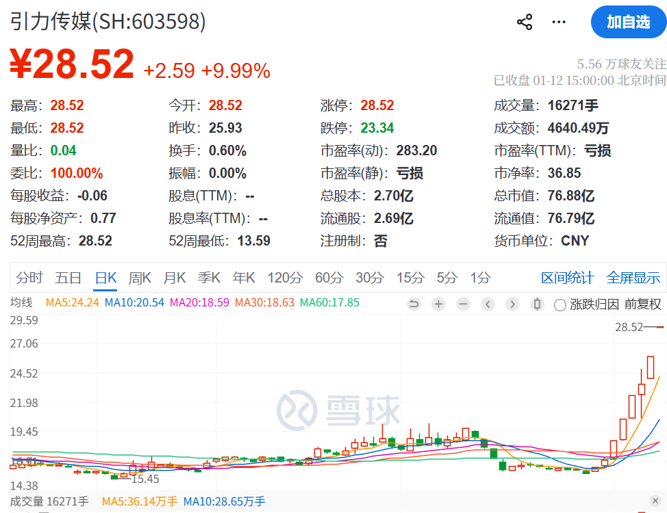Open the 区间统计 link

pos(567,278)
